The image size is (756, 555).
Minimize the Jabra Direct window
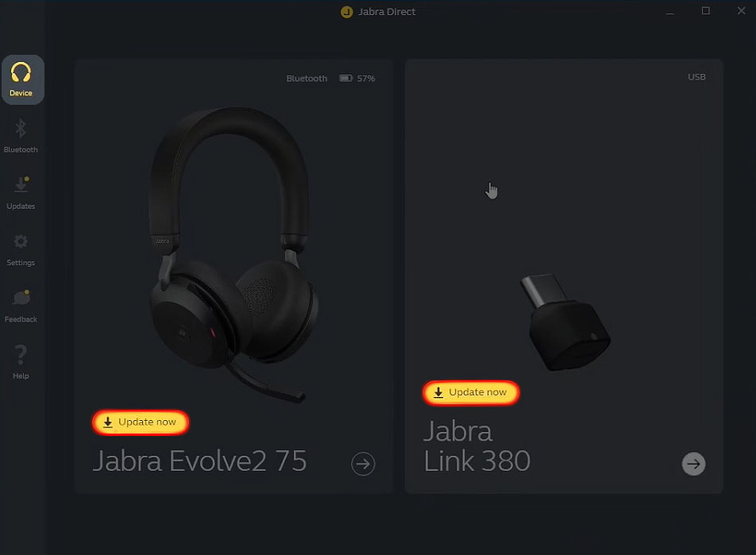[x=669, y=11]
